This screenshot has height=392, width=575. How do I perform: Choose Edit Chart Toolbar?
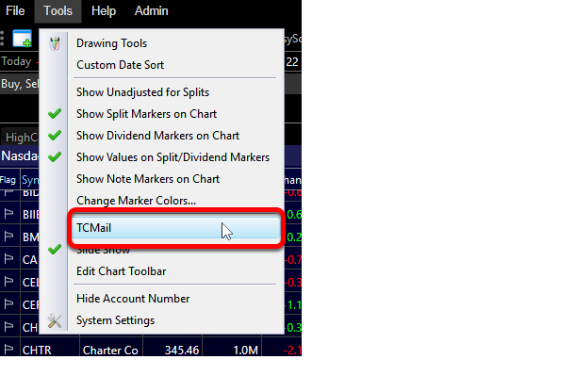point(121,271)
